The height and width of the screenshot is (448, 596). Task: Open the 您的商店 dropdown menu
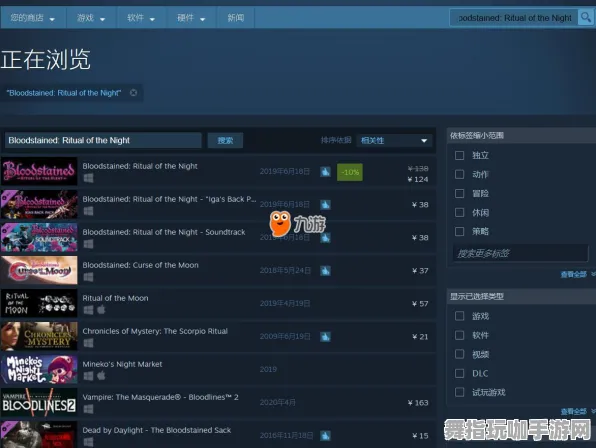(33, 18)
